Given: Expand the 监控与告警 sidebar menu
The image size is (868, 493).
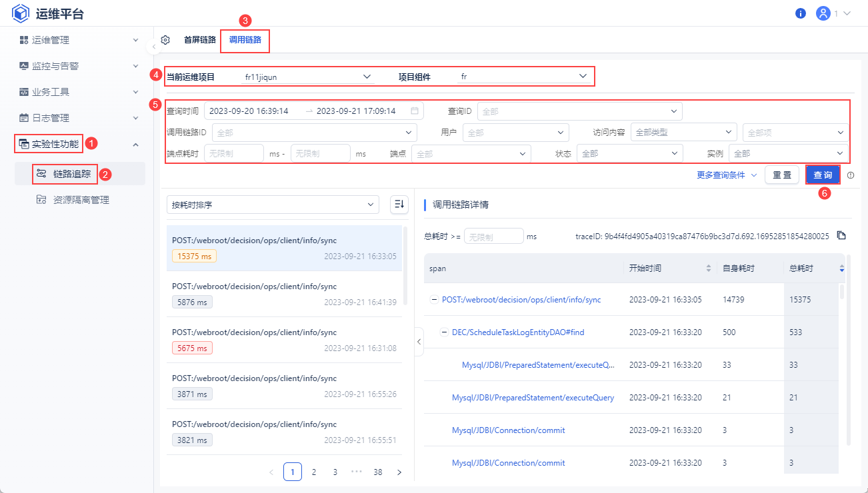Looking at the screenshot, I should click(79, 66).
